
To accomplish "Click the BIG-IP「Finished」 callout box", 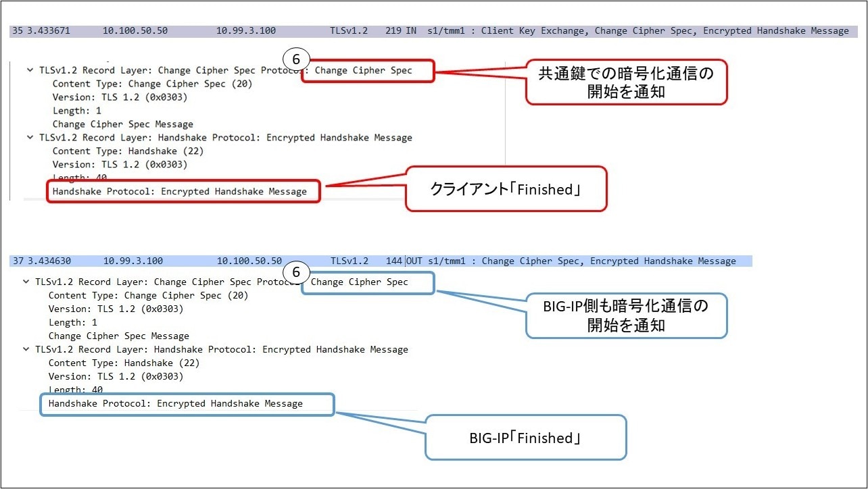I will pos(525,438).
